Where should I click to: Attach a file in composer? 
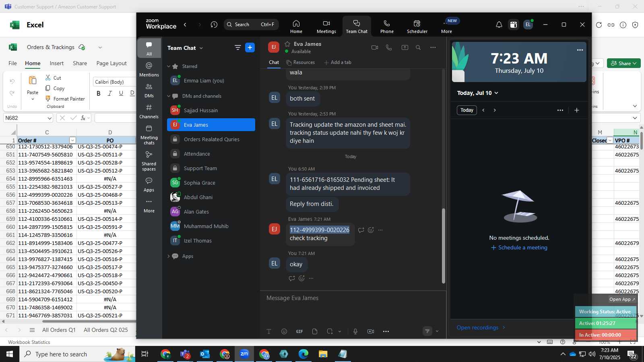click(315, 331)
